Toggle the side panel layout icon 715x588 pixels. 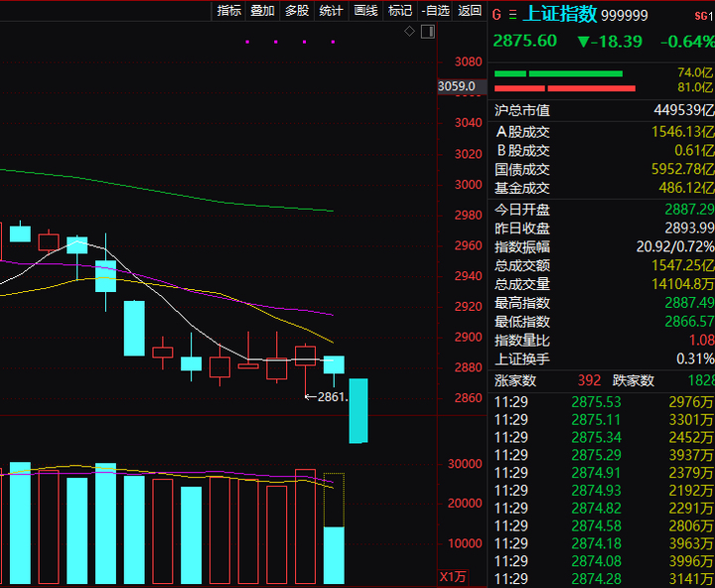click(x=428, y=32)
